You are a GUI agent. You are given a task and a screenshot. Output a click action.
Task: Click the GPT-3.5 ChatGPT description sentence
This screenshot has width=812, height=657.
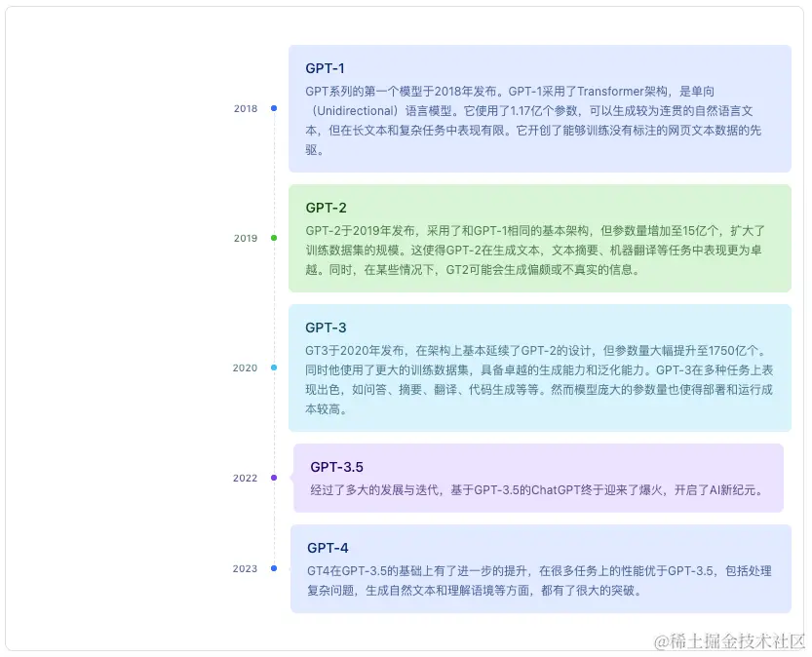538,489
